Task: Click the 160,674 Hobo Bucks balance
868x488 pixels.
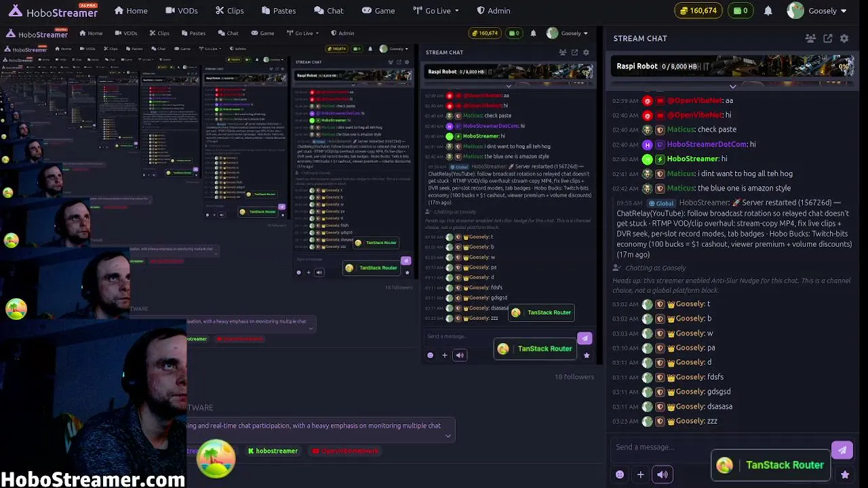Action: 698,11
